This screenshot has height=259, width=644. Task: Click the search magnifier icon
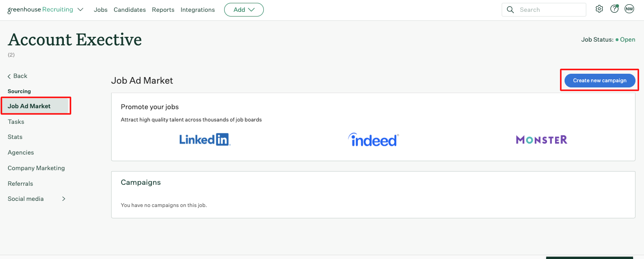[510, 9]
